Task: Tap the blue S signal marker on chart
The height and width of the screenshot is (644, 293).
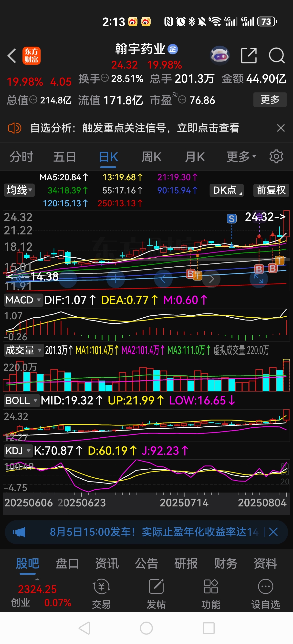Action: pyautogui.click(x=231, y=219)
